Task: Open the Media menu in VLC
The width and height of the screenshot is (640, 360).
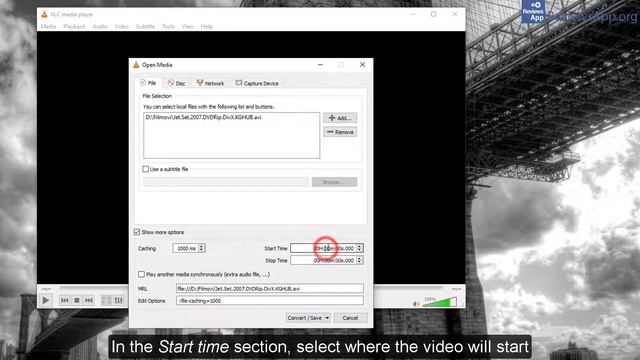Action: [x=48, y=27]
